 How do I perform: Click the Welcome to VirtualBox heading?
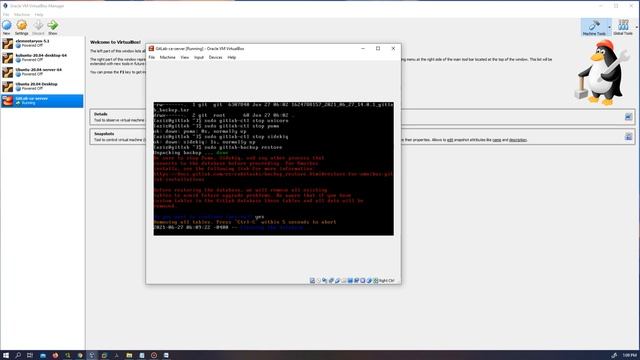115,42
